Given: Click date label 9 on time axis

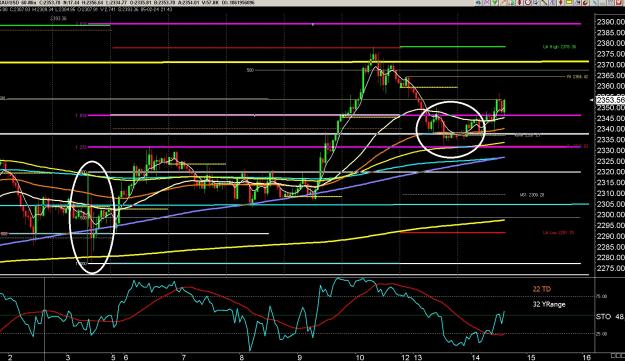Looking at the screenshot, I should click(300, 357).
